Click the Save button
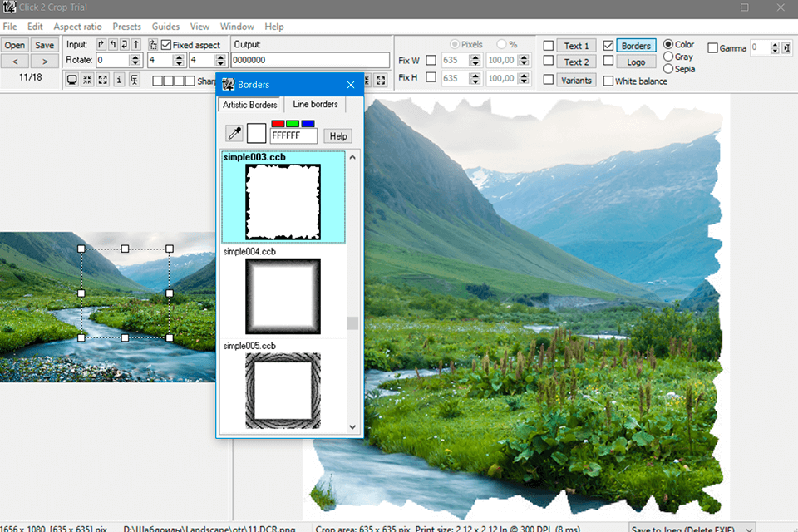The height and width of the screenshot is (532, 798). pyautogui.click(x=44, y=45)
